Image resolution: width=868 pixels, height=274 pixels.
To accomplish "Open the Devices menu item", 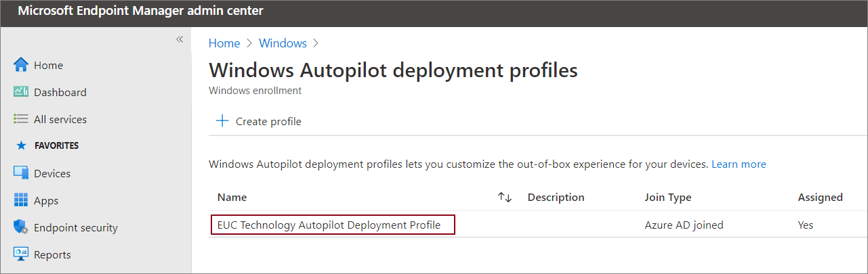I will (52, 173).
